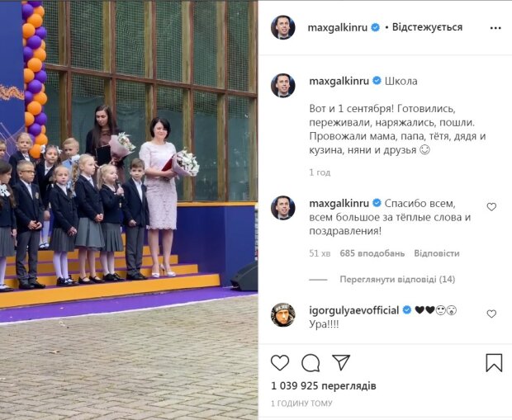Like the post with the heart icon
512x420 pixels.
pos(280,362)
